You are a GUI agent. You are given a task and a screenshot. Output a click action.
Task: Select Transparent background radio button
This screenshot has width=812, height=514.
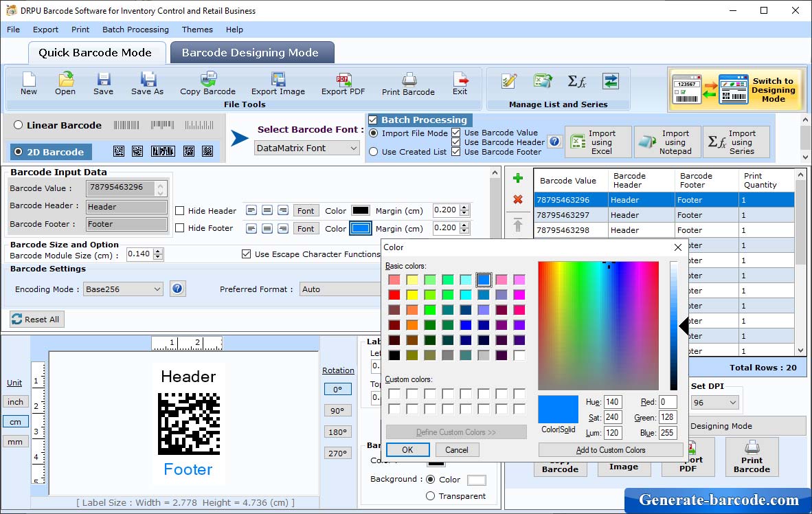[430, 496]
